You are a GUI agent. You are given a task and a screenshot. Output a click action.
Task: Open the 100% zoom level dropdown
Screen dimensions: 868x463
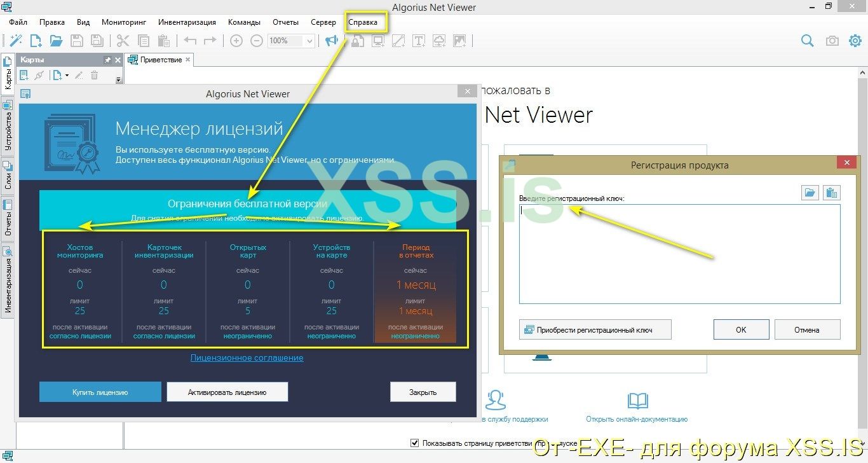coord(310,41)
